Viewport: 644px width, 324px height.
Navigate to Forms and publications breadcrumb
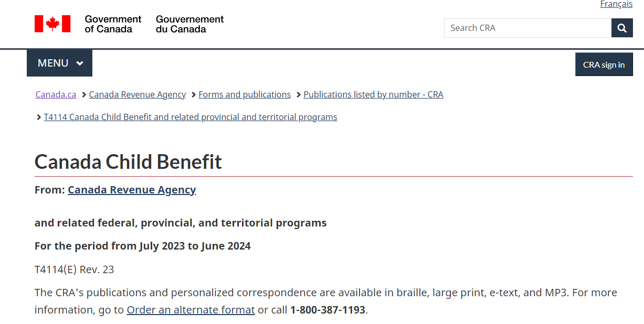[245, 94]
